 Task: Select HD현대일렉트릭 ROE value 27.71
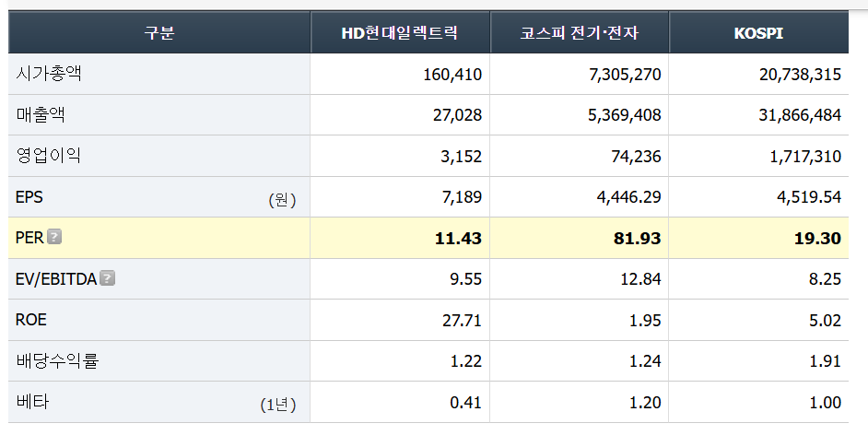point(462,320)
